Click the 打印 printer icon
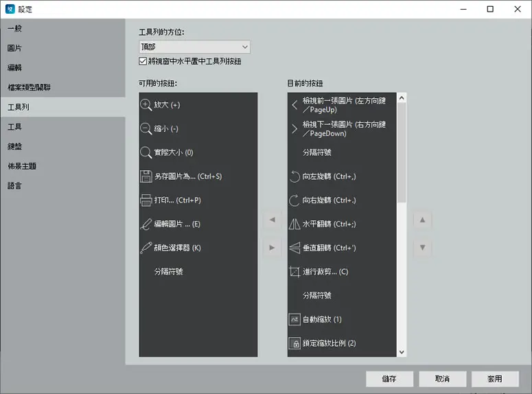This screenshot has height=394, width=532. click(x=146, y=200)
